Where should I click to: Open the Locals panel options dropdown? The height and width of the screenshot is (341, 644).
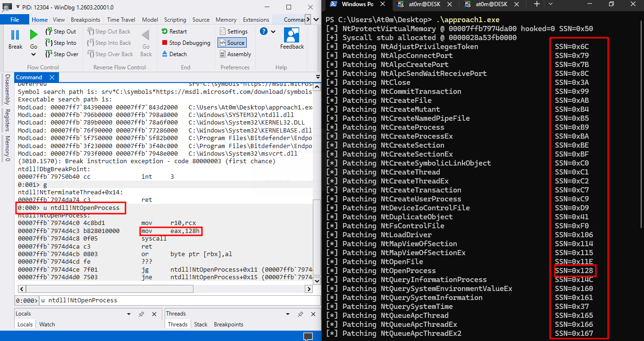[129, 314]
